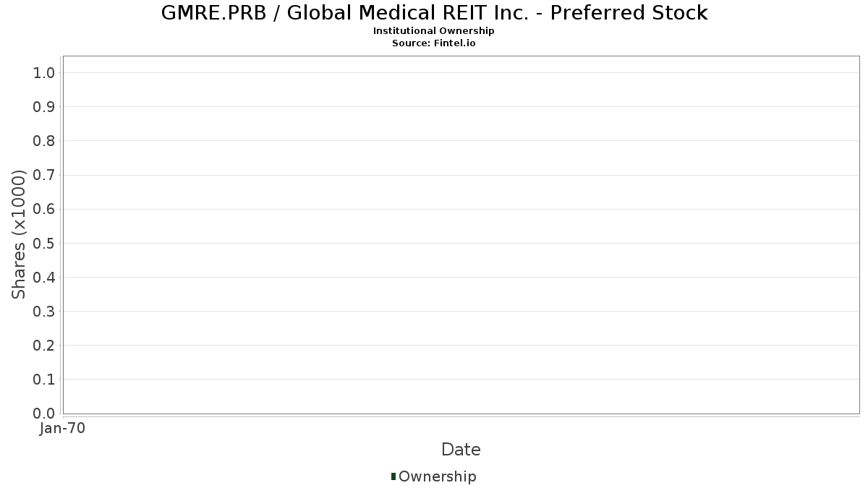Select the 0.6 y-axis tick label

[x=44, y=209]
